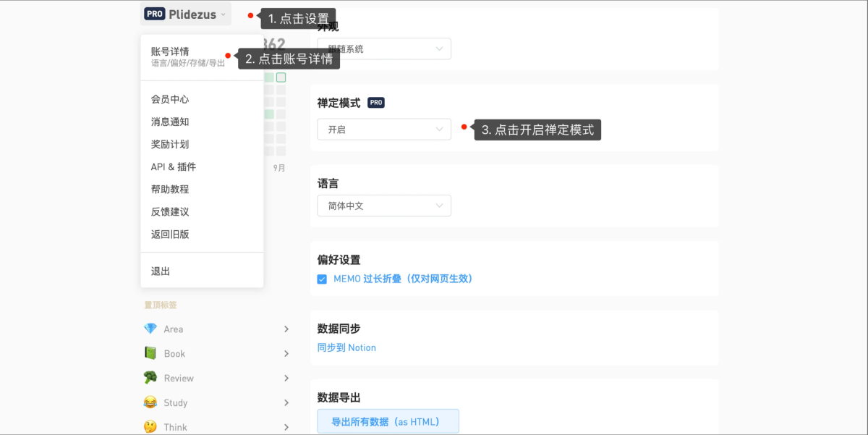Select 账号详情 in the account menu

point(171,51)
